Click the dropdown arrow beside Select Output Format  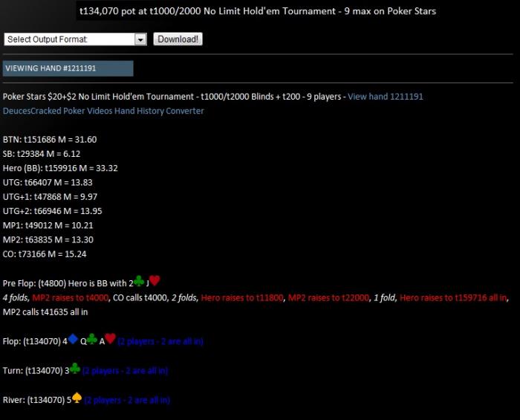tap(140, 39)
